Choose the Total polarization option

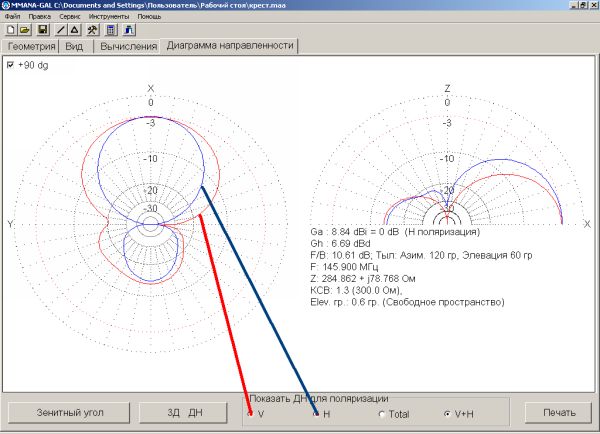click(x=382, y=413)
